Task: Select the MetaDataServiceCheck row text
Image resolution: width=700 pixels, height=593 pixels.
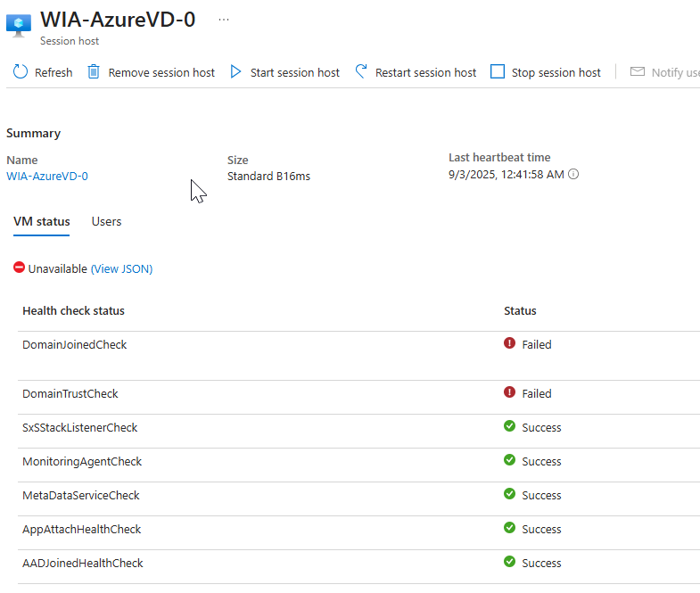Action: (81, 496)
